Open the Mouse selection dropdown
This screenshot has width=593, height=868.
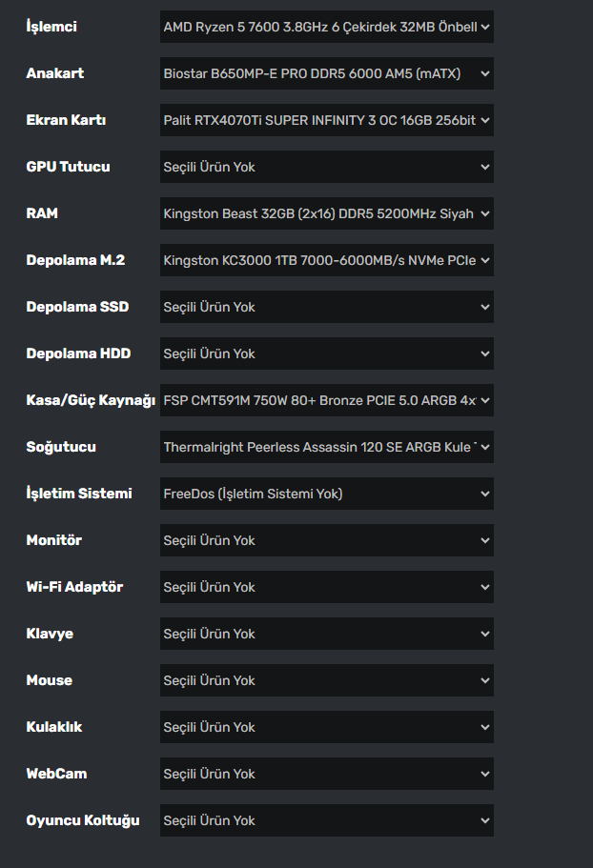(x=326, y=680)
